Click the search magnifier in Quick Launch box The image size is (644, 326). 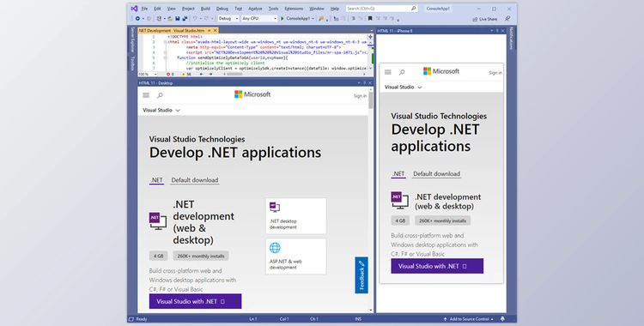413,9
